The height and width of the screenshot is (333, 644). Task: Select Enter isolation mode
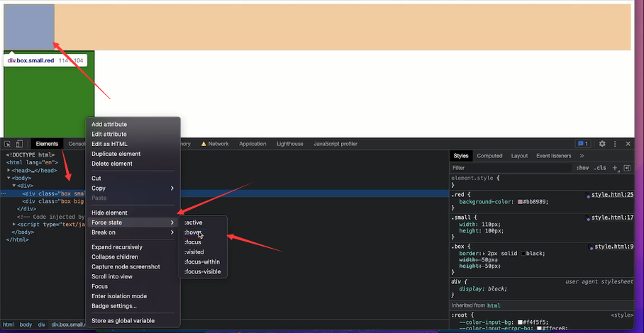click(x=133, y=296)
